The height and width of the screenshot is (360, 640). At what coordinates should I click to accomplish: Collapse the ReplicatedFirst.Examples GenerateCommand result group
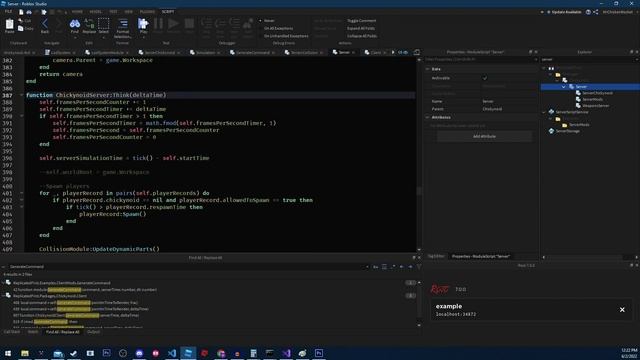3,282
